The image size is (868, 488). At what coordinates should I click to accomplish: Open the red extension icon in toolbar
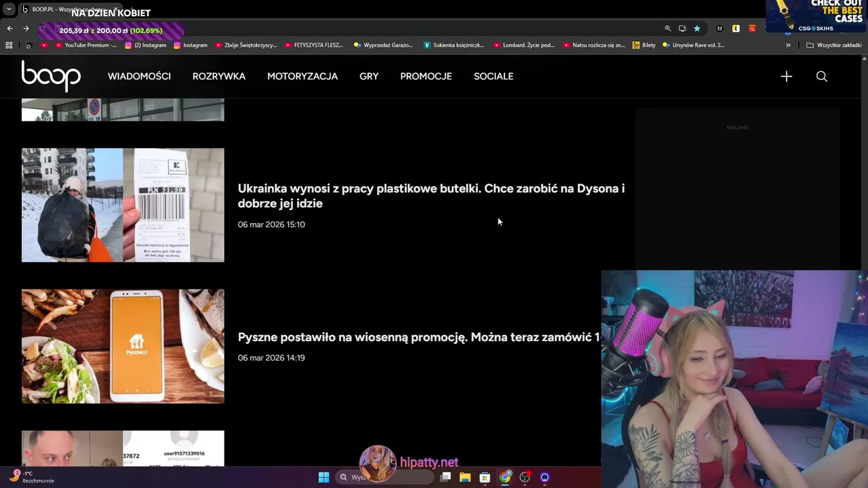coord(752,28)
